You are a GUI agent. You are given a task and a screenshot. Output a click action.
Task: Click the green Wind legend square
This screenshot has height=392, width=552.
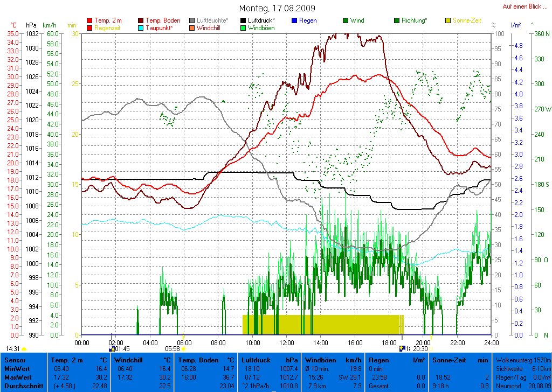pyautogui.click(x=346, y=20)
